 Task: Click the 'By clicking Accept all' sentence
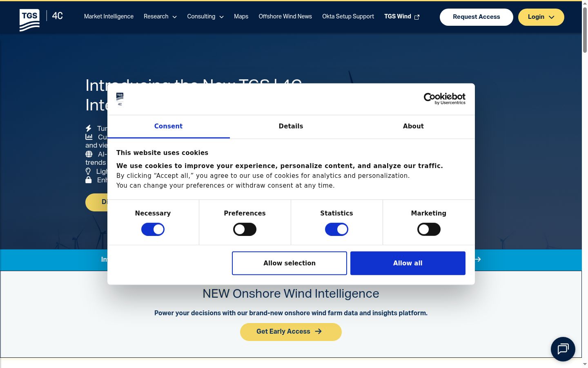[x=263, y=176]
